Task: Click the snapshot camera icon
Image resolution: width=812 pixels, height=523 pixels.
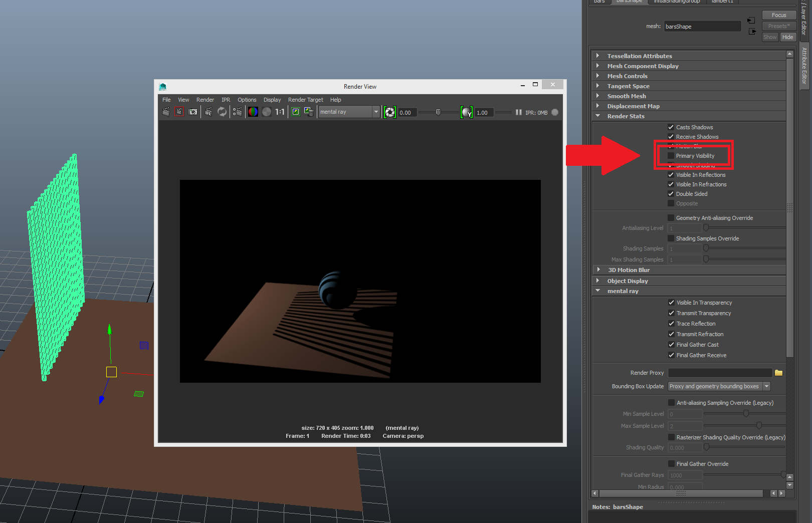Action: click(193, 112)
